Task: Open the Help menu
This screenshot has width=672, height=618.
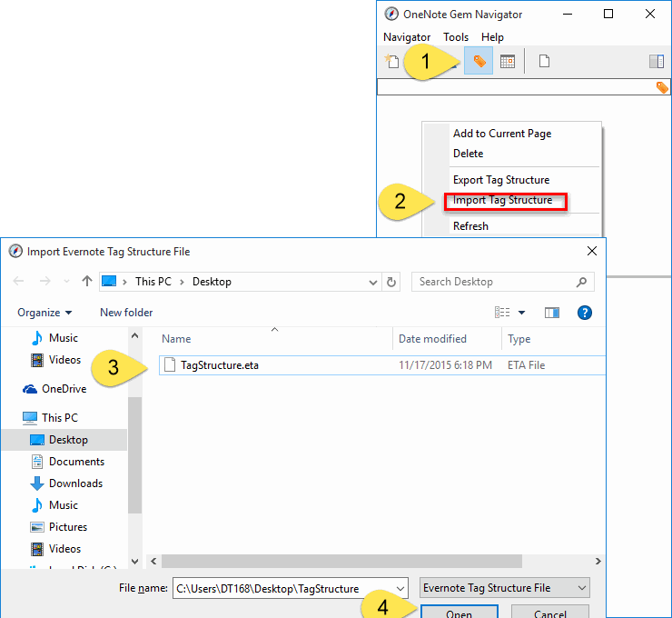Action: coord(492,37)
